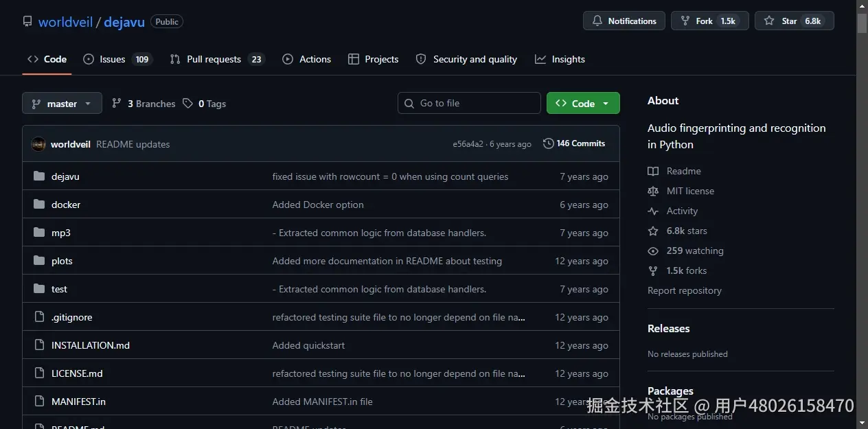The width and height of the screenshot is (868, 429).
Task: Click the folder icon beside plots
Action: pyautogui.click(x=39, y=261)
